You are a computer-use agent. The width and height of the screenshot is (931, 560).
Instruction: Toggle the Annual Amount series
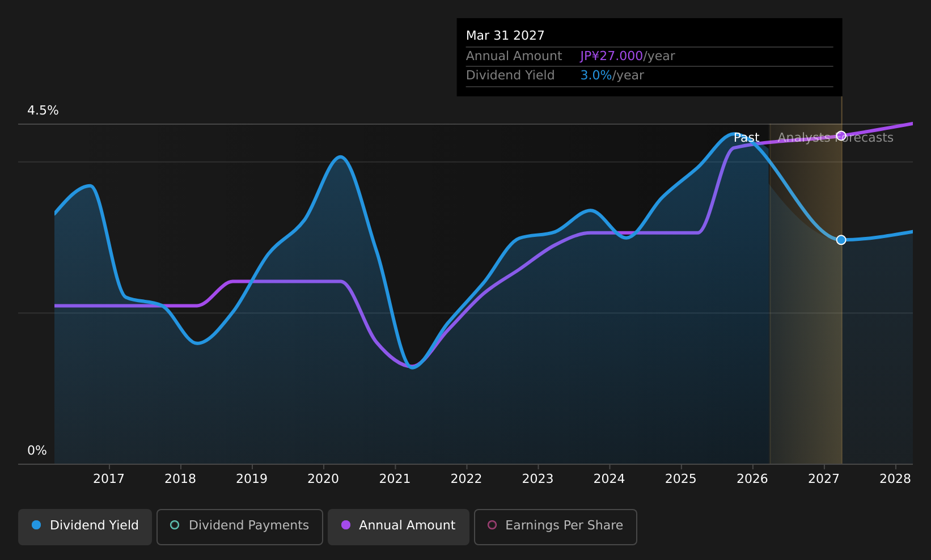coord(399,527)
